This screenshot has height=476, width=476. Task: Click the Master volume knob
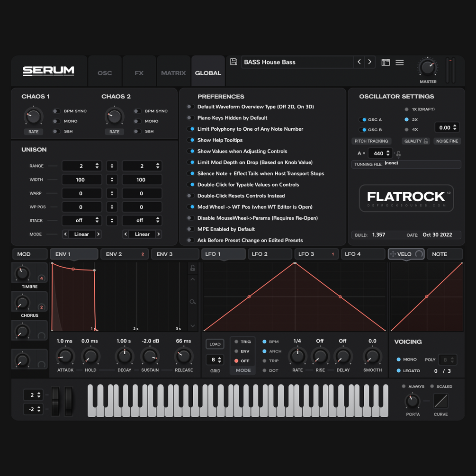coord(428,67)
